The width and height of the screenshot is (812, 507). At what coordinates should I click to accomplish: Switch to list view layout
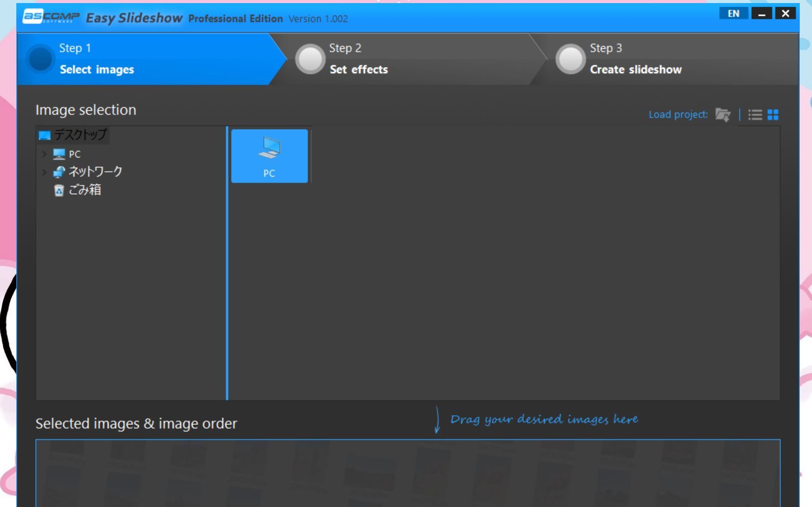click(x=755, y=115)
